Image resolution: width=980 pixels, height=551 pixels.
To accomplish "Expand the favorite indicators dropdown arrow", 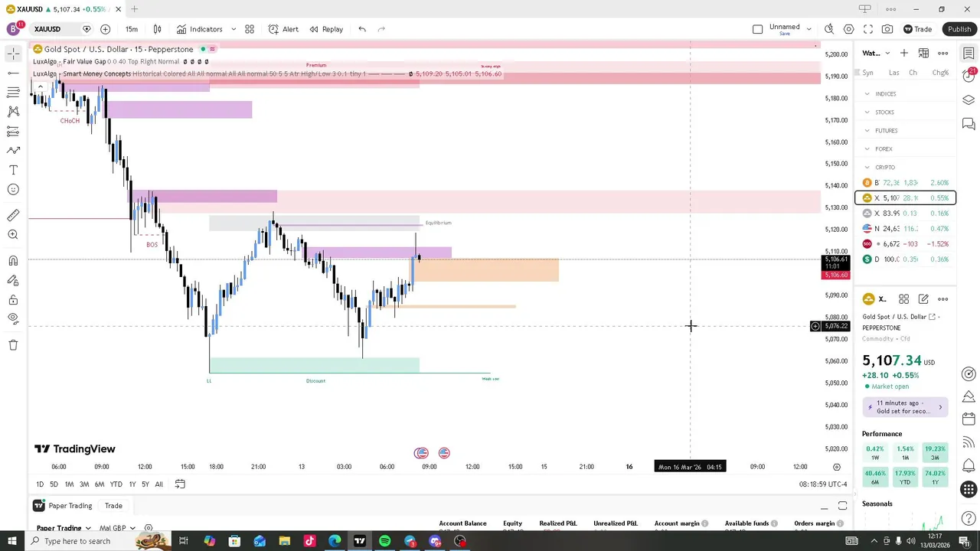I will 234,29.
